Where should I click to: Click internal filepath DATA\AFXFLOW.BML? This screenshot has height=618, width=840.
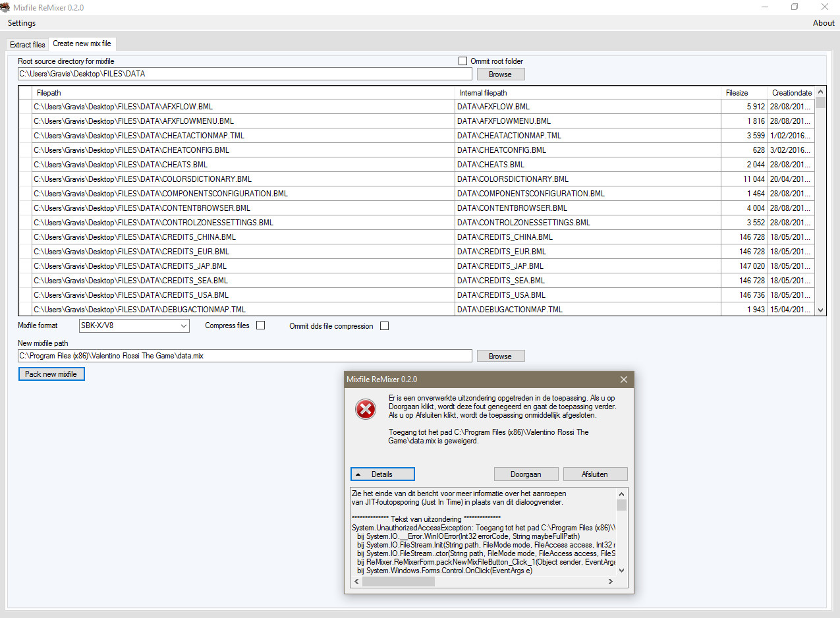pos(588,107)
